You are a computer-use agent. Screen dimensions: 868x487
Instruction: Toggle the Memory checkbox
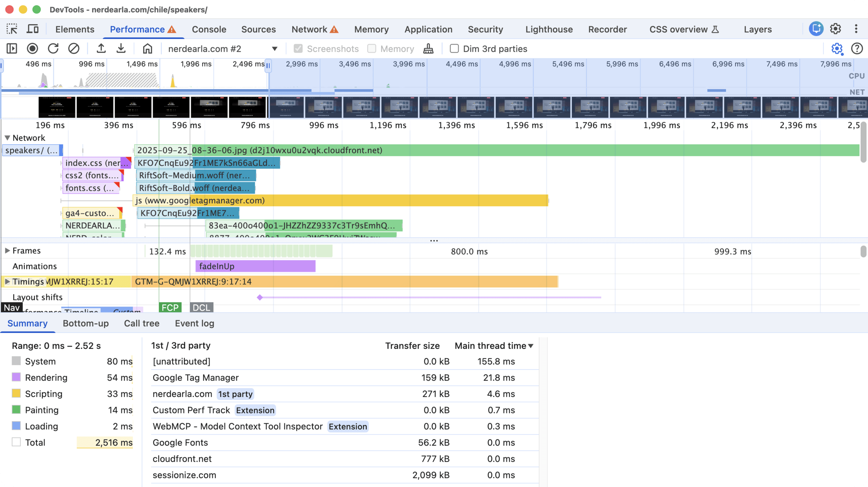371,49
